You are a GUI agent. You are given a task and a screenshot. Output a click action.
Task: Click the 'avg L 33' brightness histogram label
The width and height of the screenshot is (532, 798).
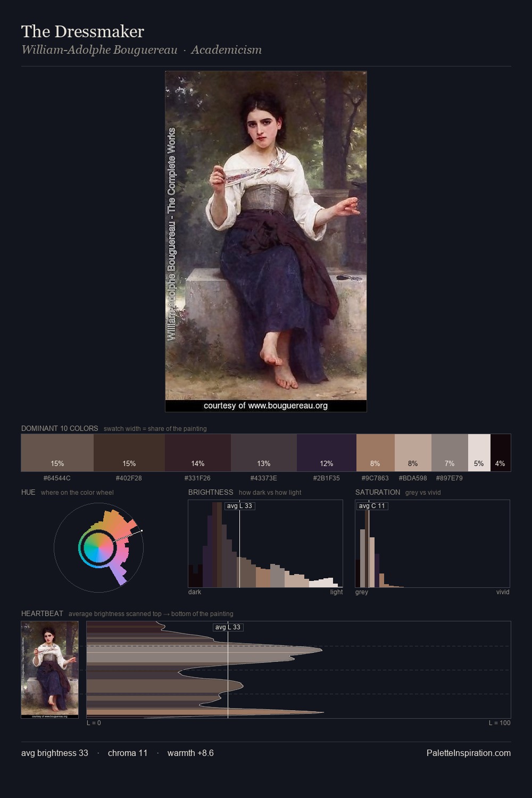[239, 506]
